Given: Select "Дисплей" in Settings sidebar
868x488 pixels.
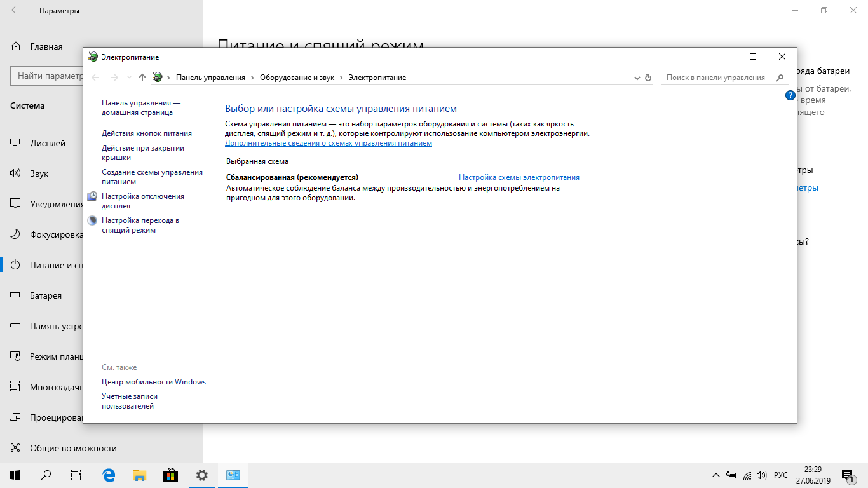Looking at the screenshot, I should 48,143.
